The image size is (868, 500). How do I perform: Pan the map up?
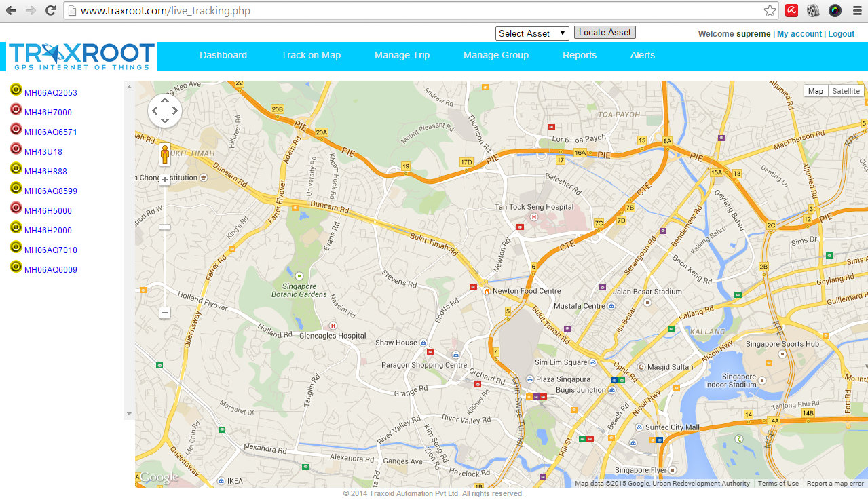click(x=165, y=100)
